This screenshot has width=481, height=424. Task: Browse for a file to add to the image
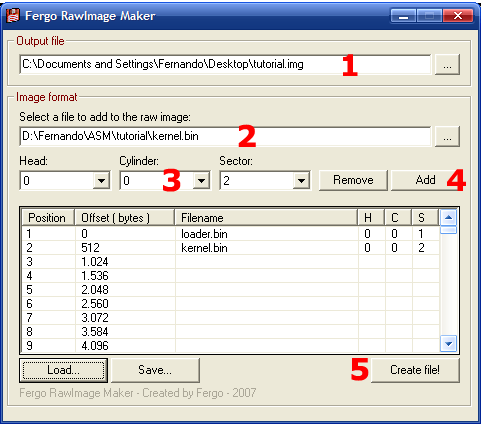click(x=447, y=136)
